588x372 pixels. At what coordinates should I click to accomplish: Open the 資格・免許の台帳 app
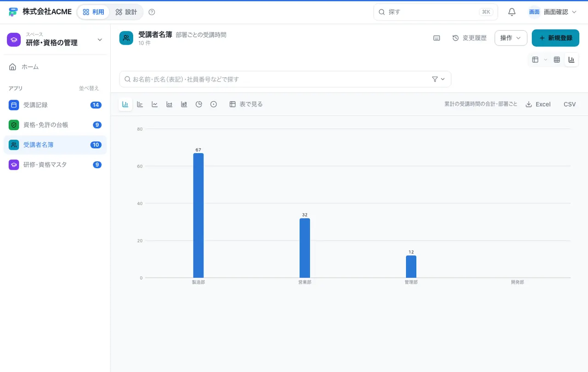click(x=55, y=125)
